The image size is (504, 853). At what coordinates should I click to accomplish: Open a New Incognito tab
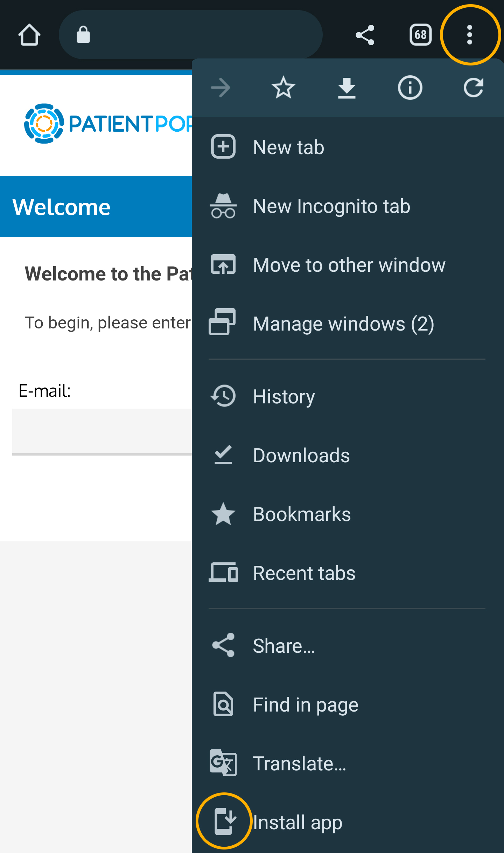point(331,206)
